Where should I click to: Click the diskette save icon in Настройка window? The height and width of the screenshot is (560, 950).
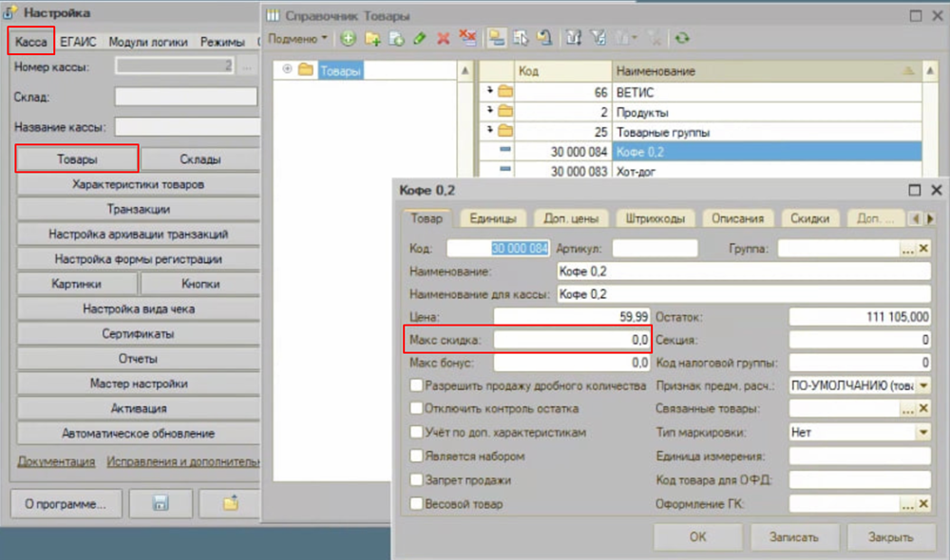161,503
